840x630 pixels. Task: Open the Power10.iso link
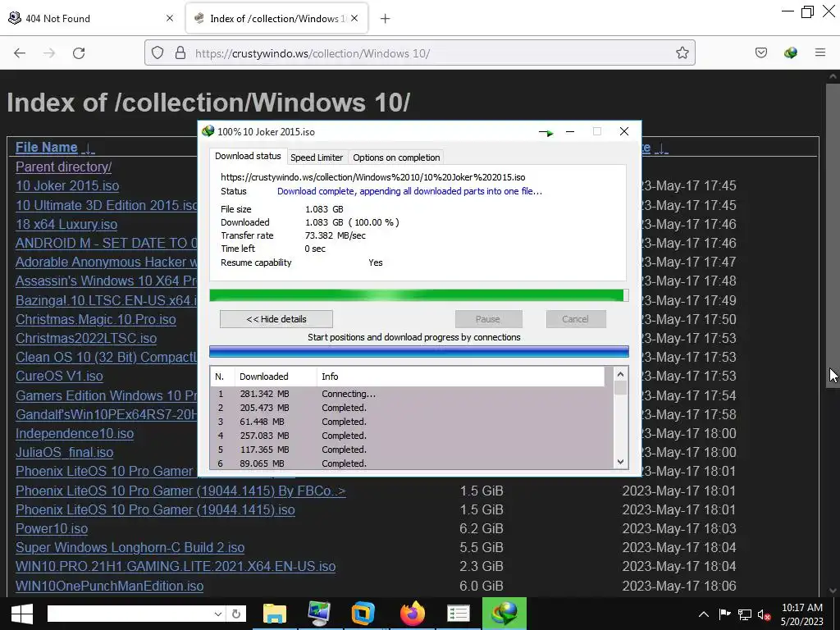tap(52, 529)
